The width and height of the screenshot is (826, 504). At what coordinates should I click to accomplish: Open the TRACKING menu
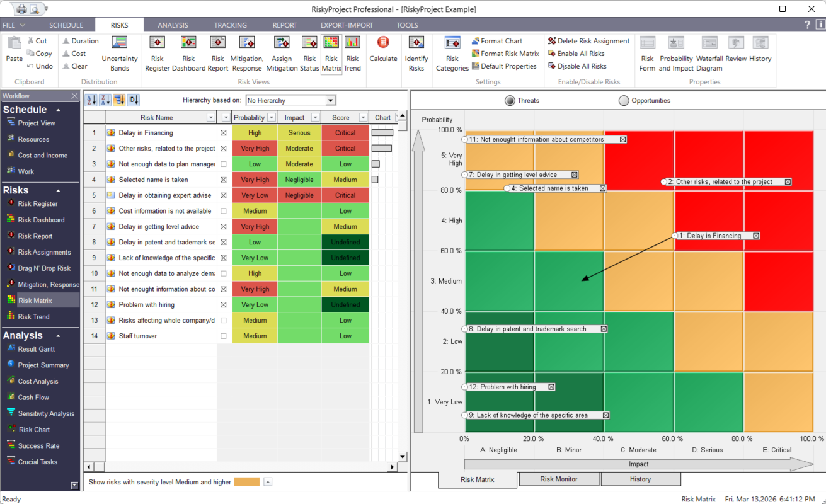pyautogui.click(x=230, y=25)
